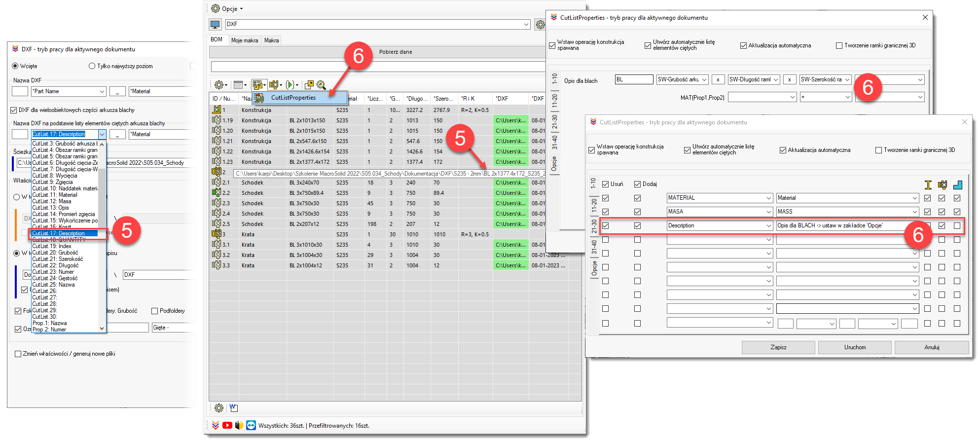Select the Wcięte radio button

[15, 66]
